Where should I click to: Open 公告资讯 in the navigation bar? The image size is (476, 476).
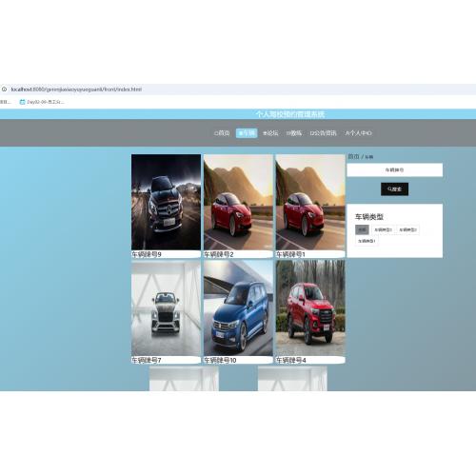coord(323,133)
